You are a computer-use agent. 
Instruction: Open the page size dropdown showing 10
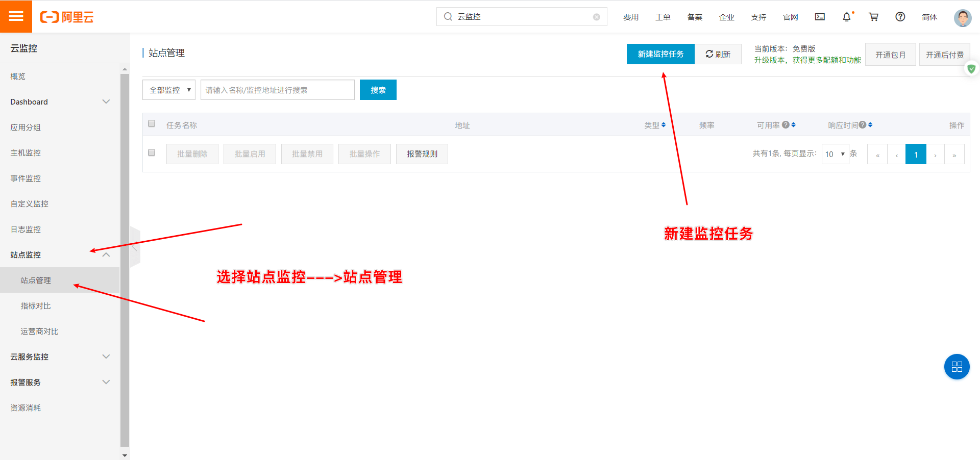click(835, 154)
